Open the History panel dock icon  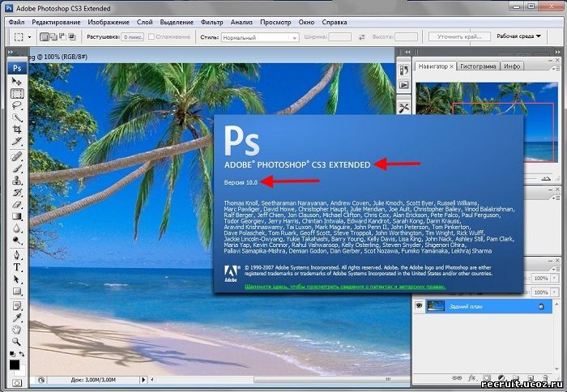(404, 70)
